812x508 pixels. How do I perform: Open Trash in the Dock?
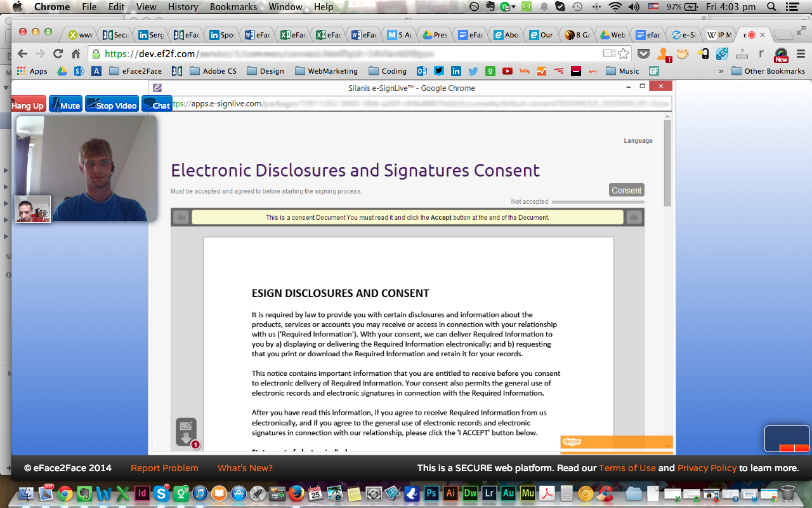tap(787, 493)
